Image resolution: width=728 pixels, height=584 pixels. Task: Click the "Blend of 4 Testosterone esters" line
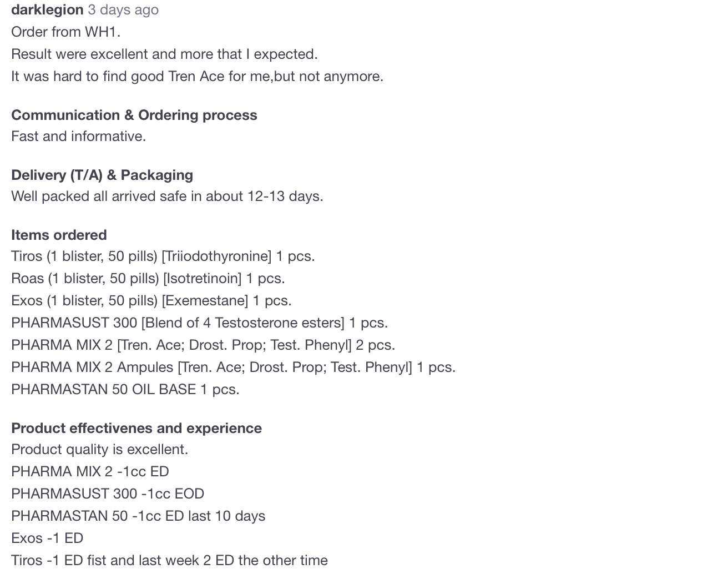(x=199, y=323)
